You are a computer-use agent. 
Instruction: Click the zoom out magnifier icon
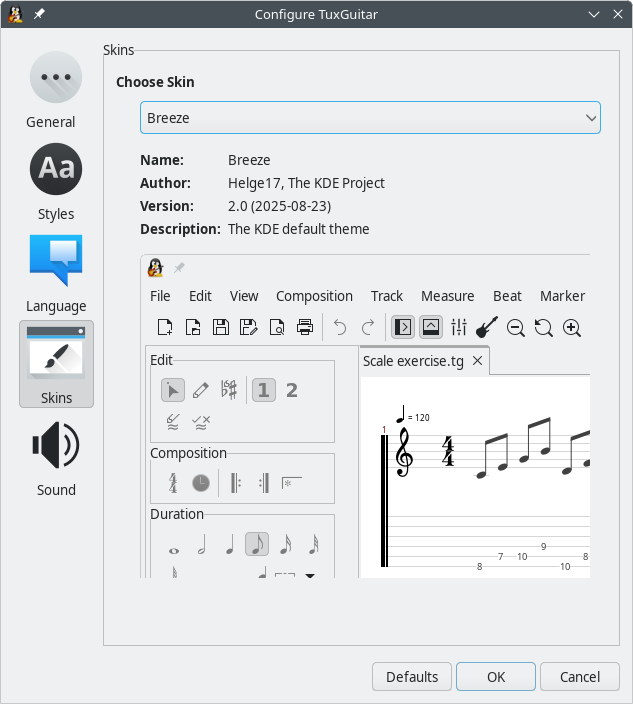(x=516, y=327)
